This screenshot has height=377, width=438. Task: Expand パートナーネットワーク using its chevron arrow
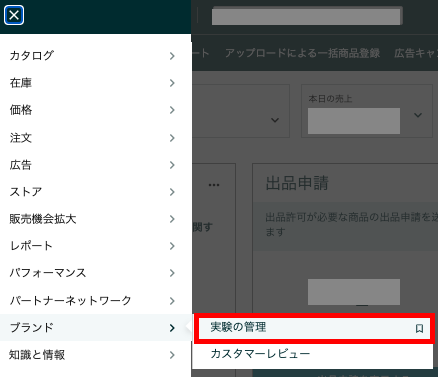[172, 301]
